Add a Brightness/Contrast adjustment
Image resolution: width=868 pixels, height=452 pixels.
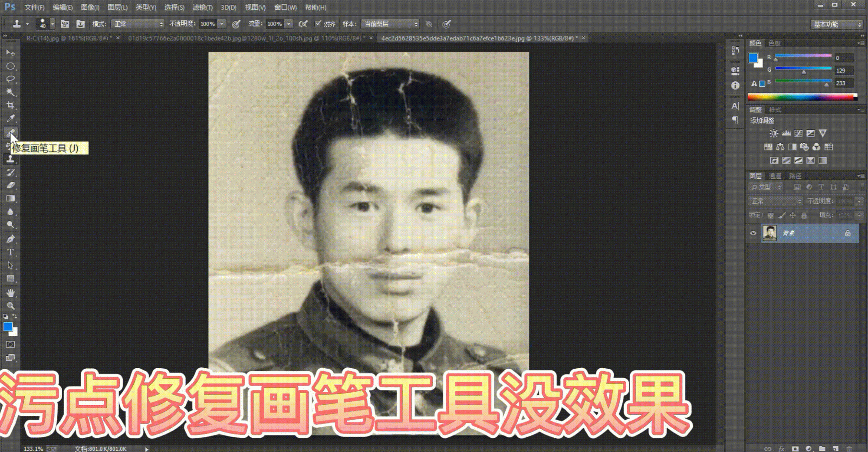point(773,133)
